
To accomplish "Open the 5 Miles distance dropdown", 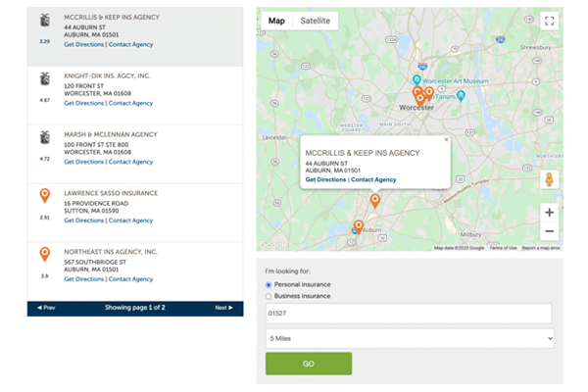I will [410, 338].
